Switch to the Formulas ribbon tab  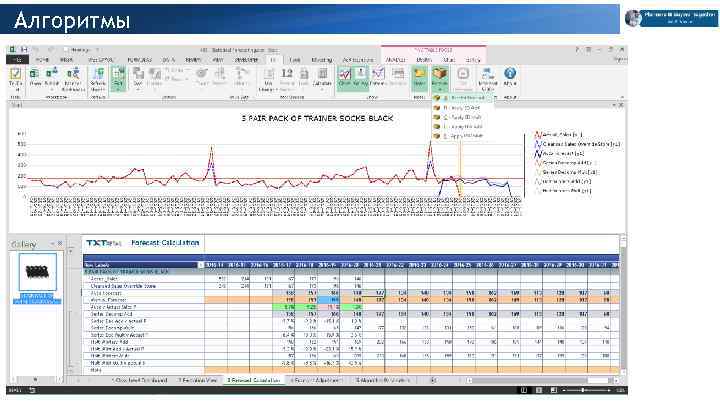point(140,60)
